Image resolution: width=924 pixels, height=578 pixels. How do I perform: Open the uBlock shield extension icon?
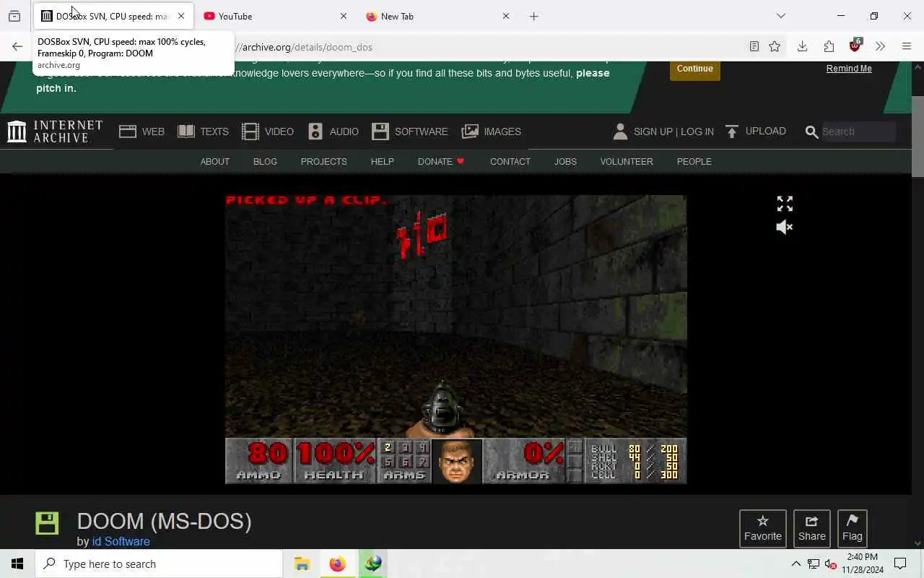pos(855,46)
